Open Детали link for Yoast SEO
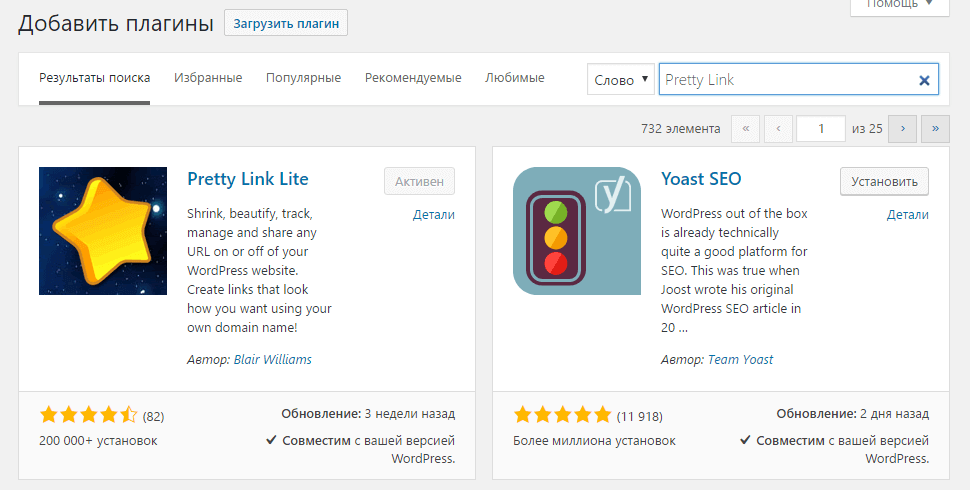 908,215
